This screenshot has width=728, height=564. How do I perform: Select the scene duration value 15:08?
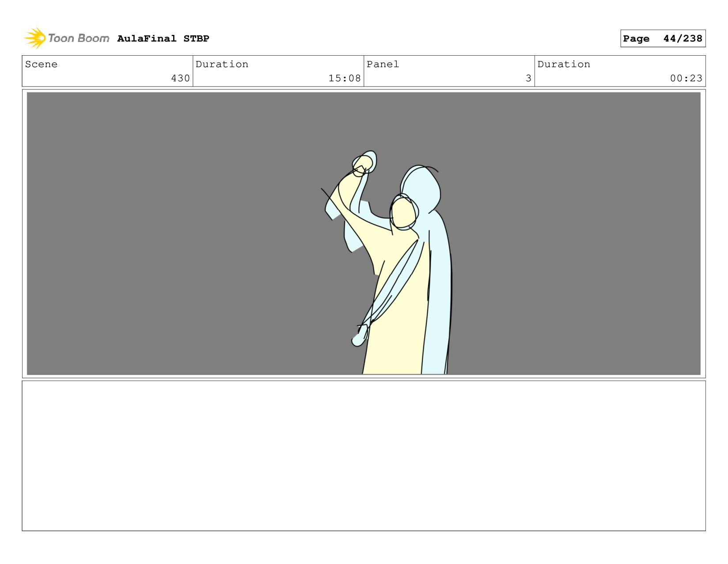(x=345, y=78)
